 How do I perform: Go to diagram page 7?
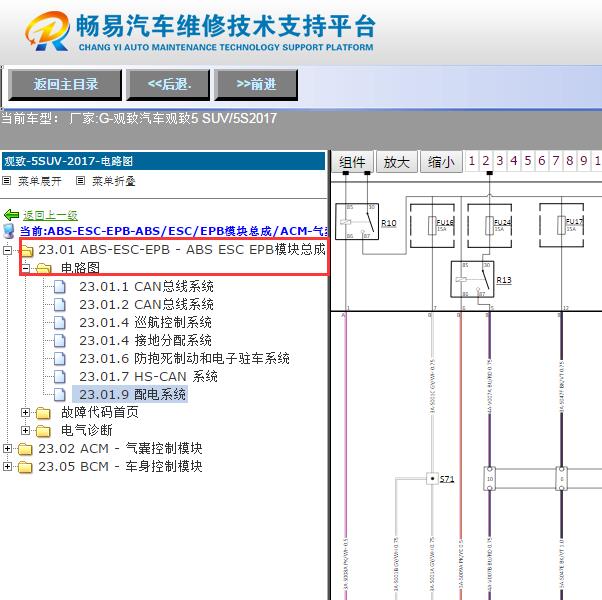pyautogui.click(x=556, y=160)
